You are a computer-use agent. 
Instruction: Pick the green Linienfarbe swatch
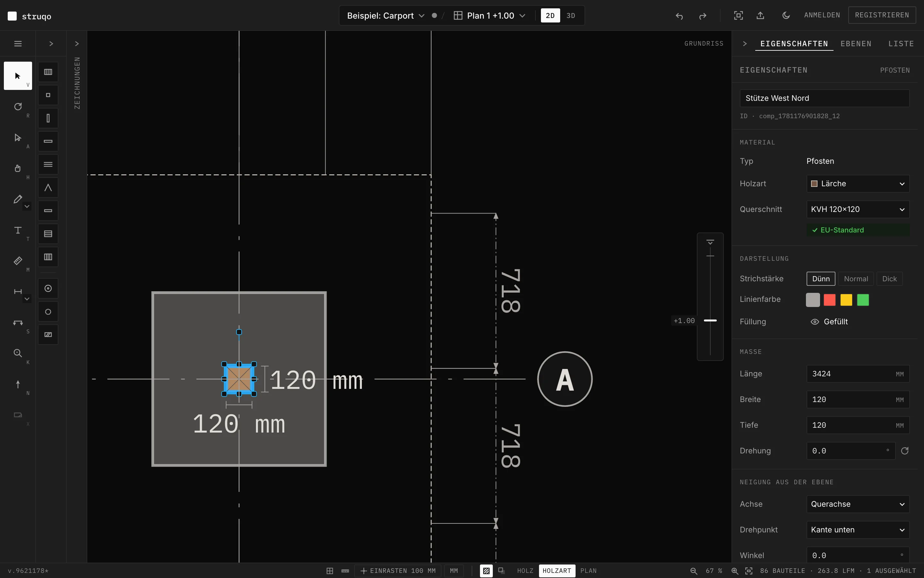[x=863, y=300]
